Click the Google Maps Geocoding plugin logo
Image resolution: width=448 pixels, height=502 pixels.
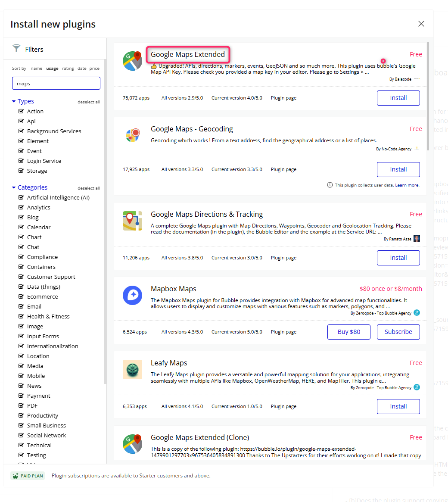132,135
